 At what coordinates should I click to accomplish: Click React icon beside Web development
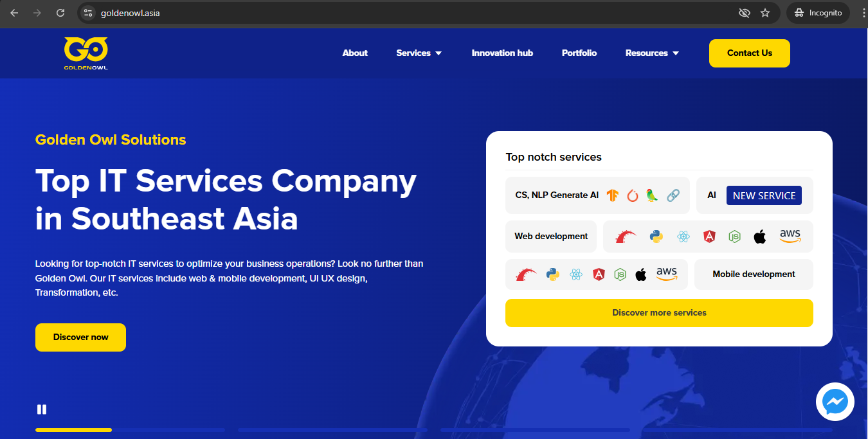[x=683, y=237]
